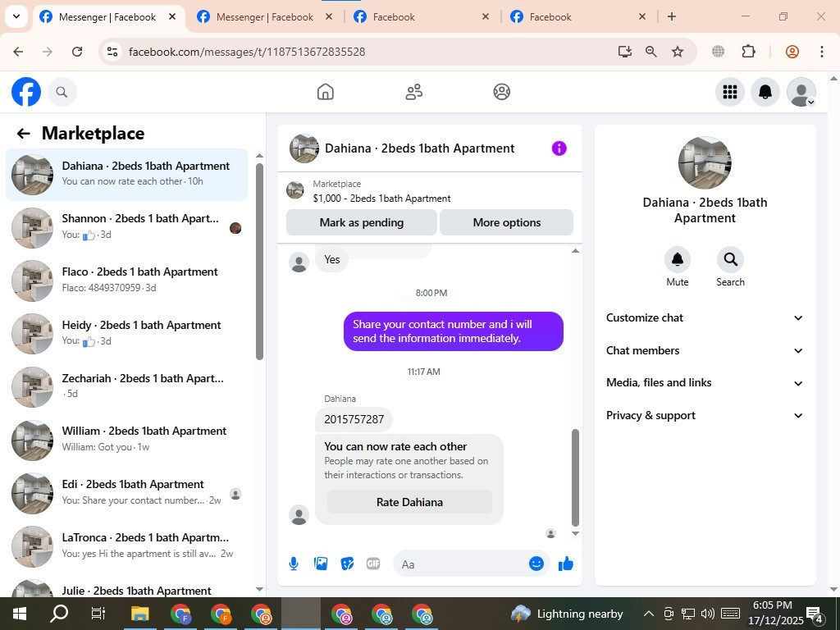Click Mark as pending button
This screenshot has height=630, width=840.
[x=362, y=222]
